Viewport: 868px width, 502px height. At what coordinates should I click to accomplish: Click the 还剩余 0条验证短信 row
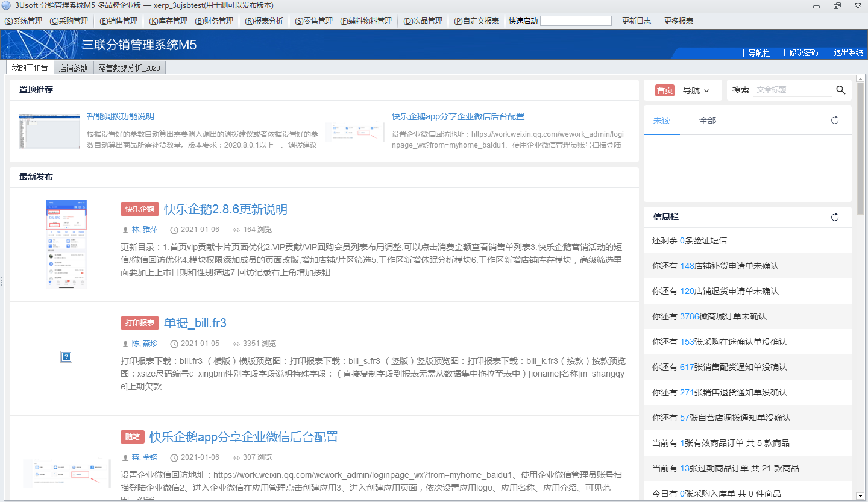point(747,240)
